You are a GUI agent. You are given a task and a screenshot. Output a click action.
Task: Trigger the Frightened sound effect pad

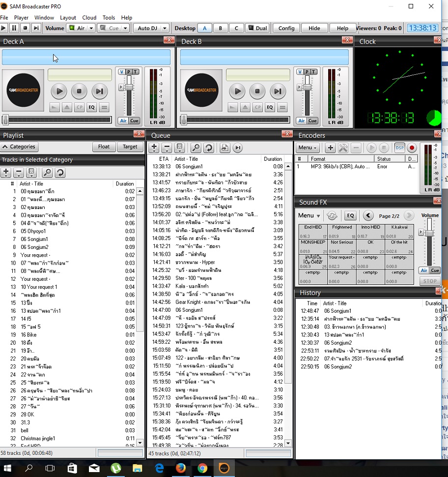[x=341, y=232]
